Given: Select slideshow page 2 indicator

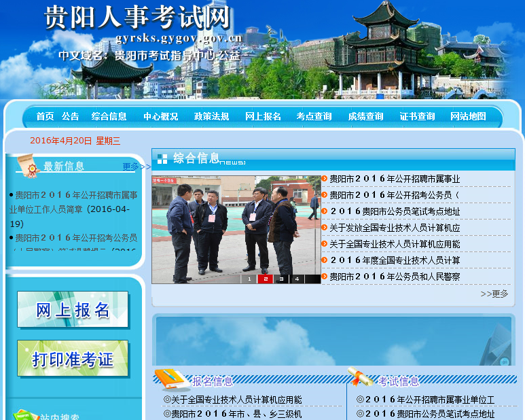Looking at the screenshot, I should [265, 279].
